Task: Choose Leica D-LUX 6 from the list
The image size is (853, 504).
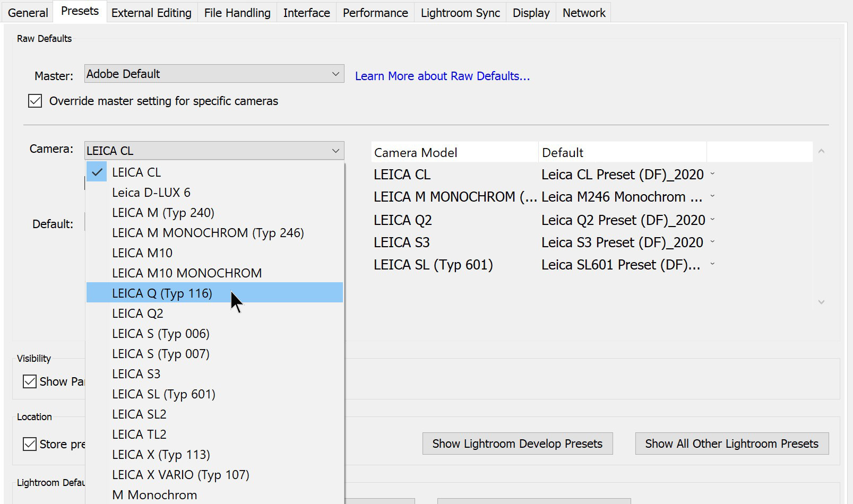Action: click(214, 193)
